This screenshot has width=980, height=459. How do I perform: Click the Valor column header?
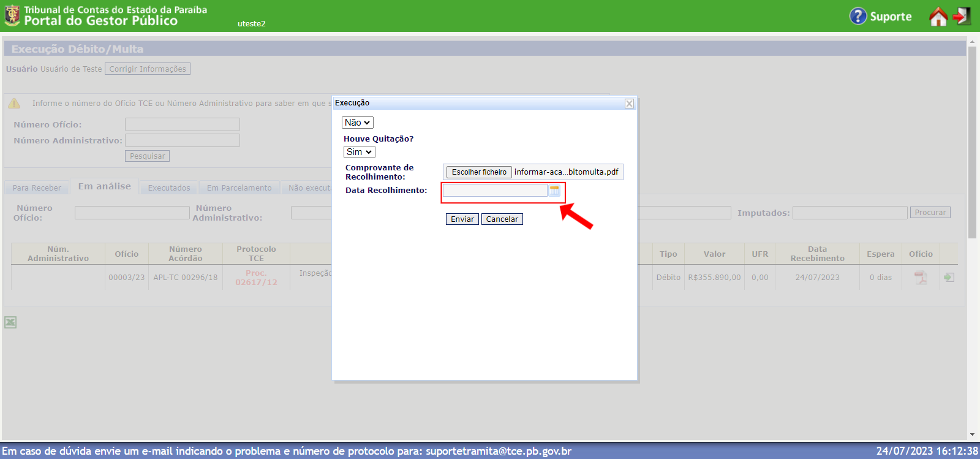(714, 254)
